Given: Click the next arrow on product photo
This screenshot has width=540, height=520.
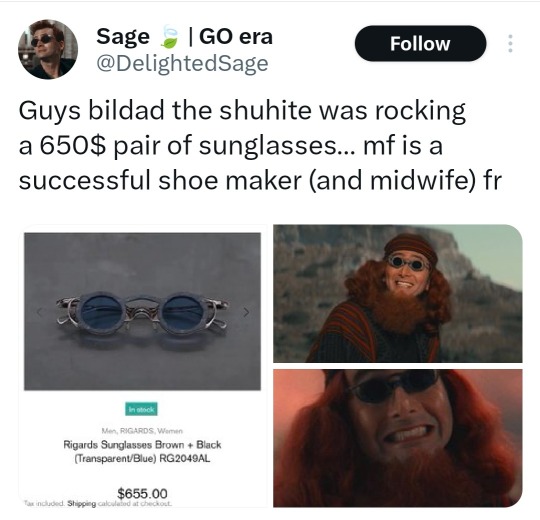Looking at the screenshot, I should tap(246, 312).
